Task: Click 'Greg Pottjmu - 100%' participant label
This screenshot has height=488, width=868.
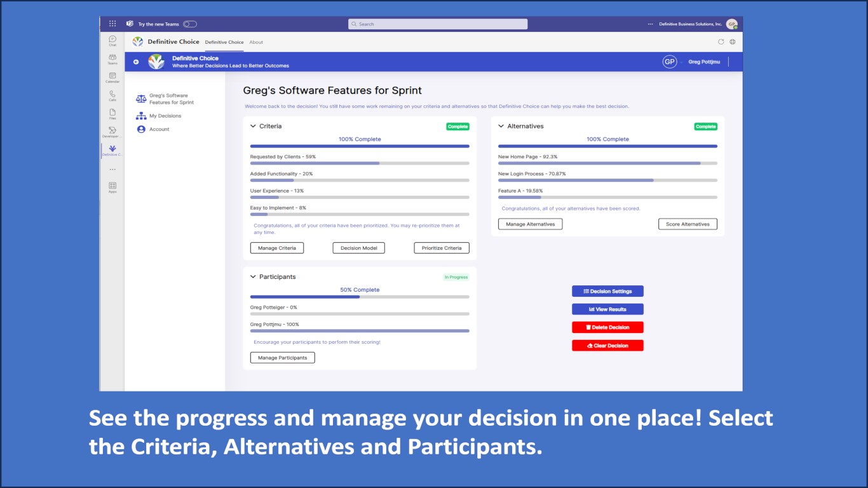Action: [x=275, y=324]
